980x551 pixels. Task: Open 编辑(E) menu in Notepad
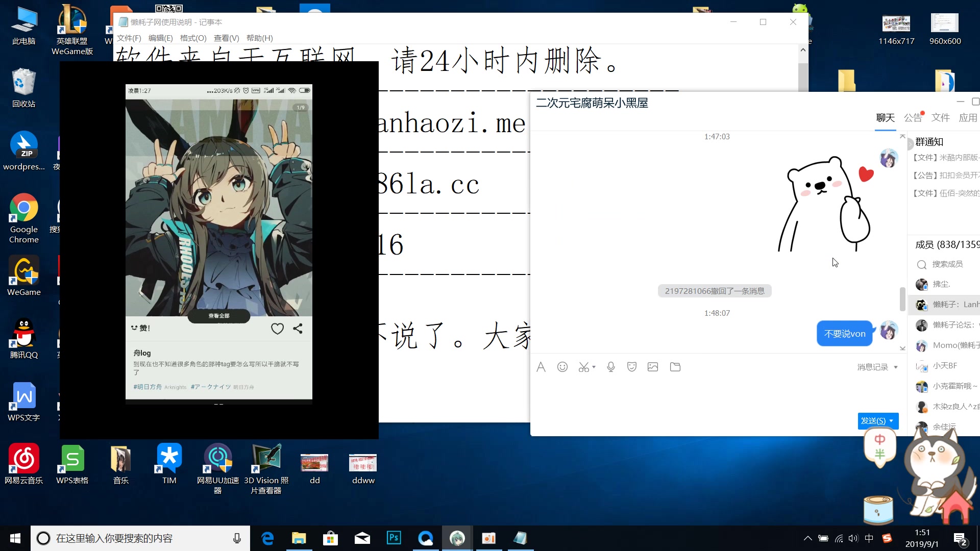[160, 38]
